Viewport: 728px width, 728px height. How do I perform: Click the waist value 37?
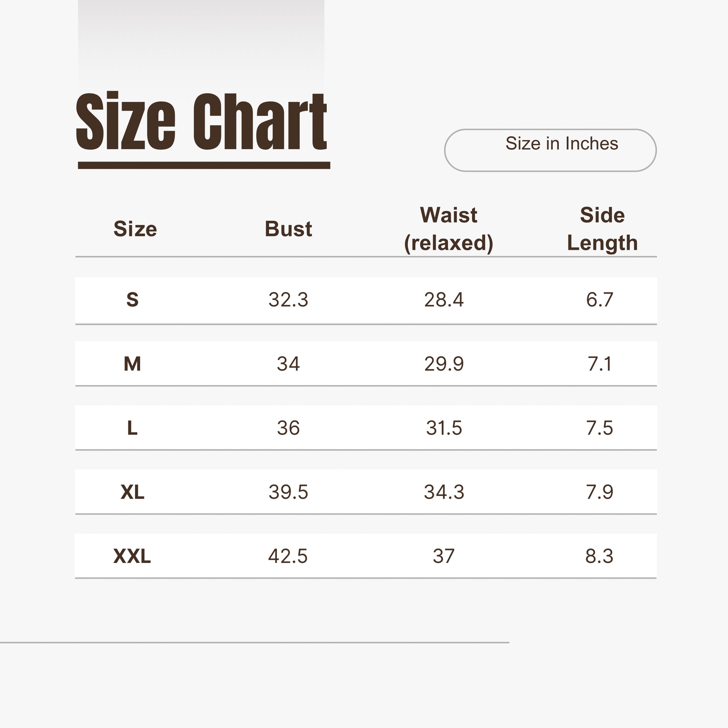tap(444, 556)
